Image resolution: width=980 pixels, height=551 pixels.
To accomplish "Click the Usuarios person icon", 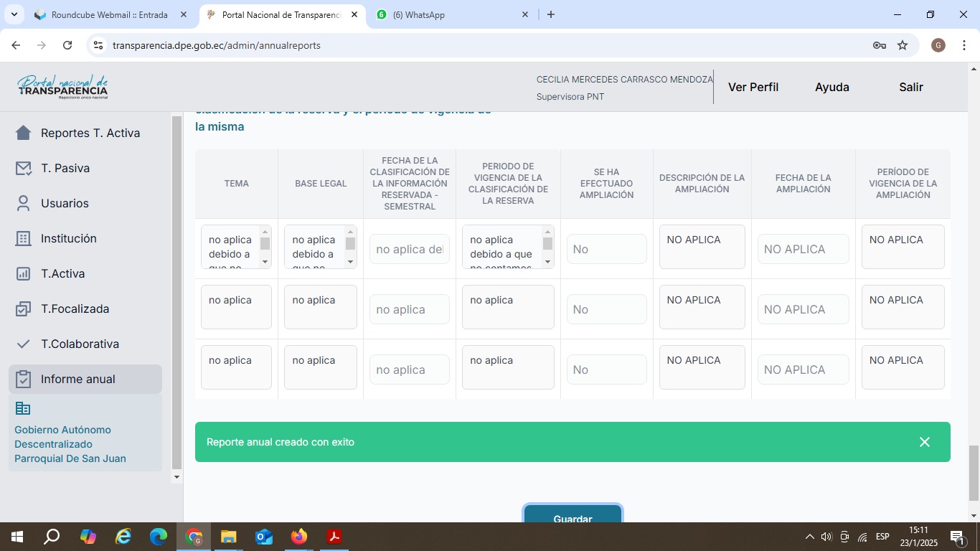I will pyautogui.click(x=24, y=204).
